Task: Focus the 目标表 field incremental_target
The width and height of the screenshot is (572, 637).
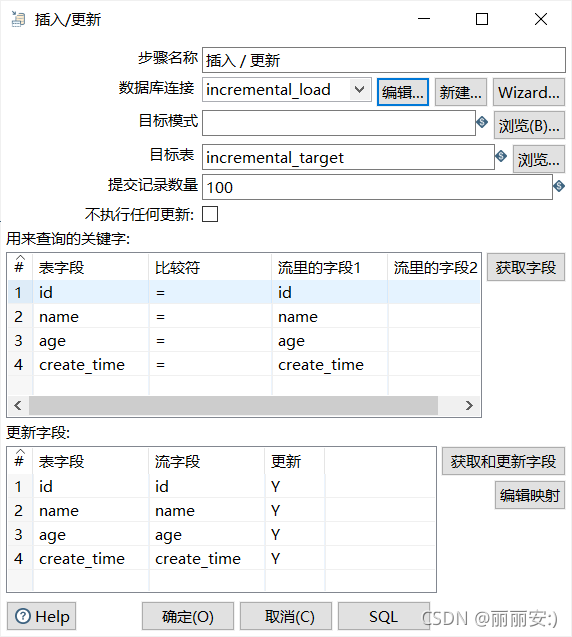Action: (x=348, y=157)
